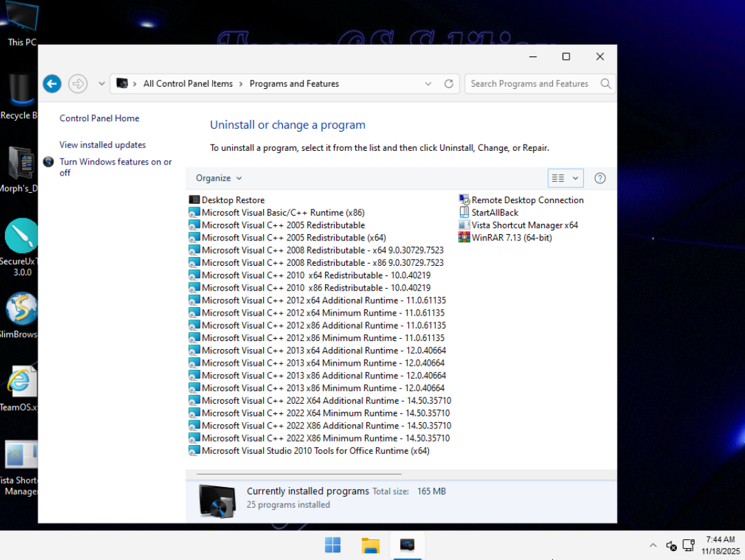
Task: Expand the address bar history dropdown
Action: click(429, 84)
